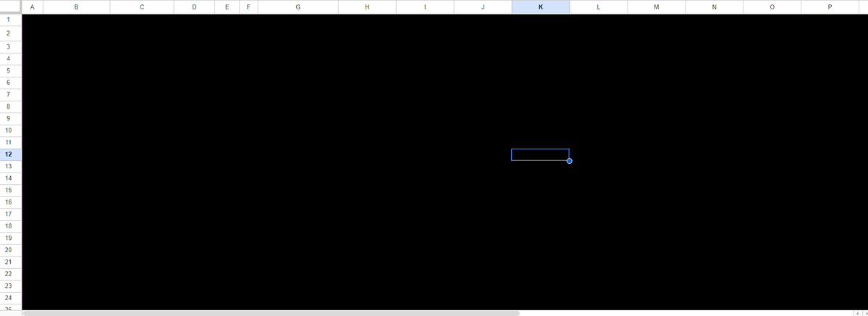Select column H header
The width and height of the screenshot is (868, 316).
[367, 7]
